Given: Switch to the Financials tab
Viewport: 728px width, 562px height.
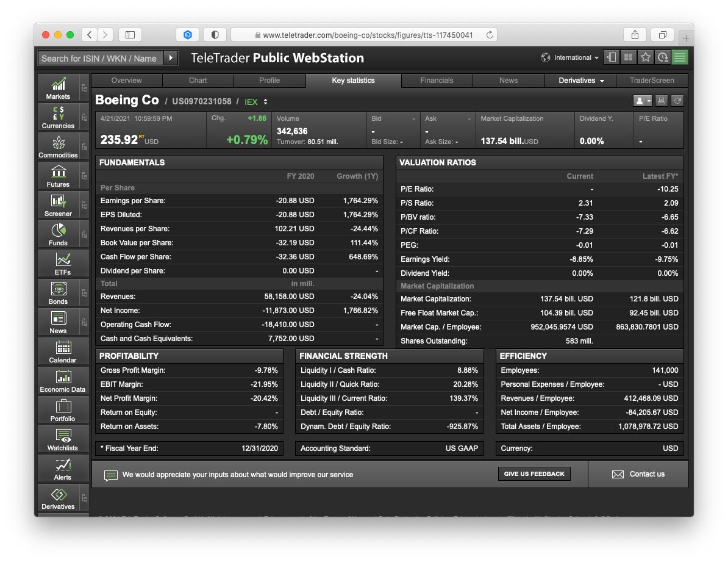Looking at the screenshot, I should click(x=437, y=81).
